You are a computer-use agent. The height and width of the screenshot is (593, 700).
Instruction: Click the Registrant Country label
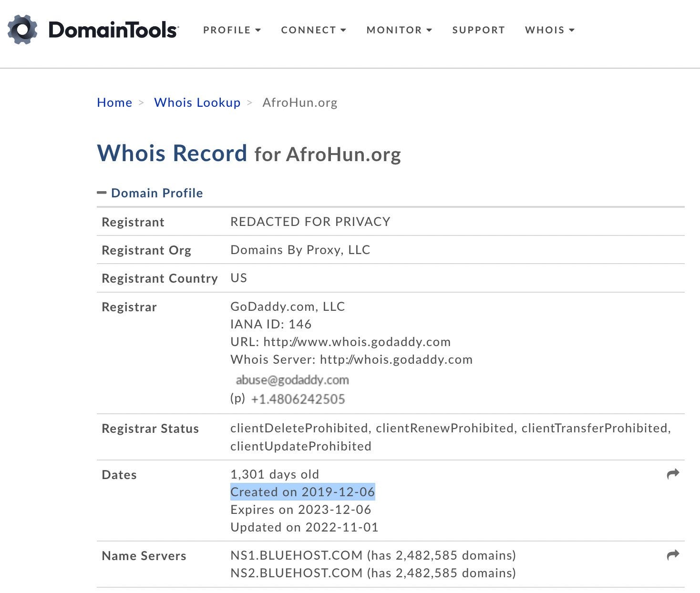[160, 278]
